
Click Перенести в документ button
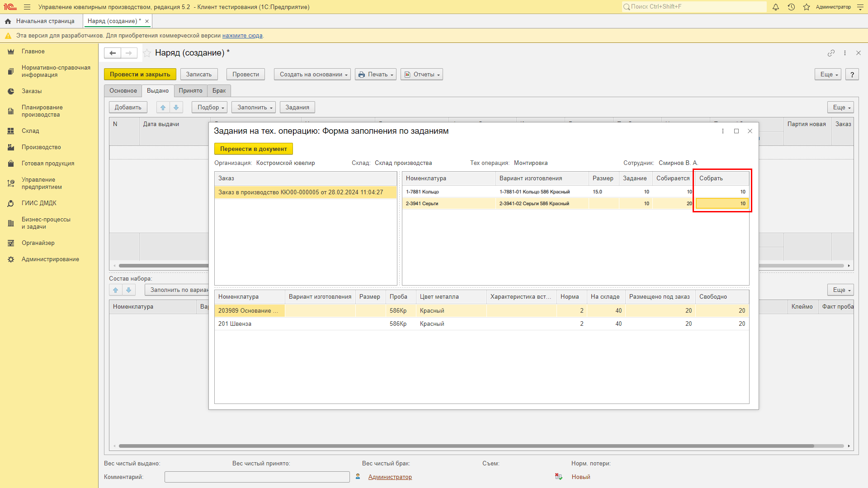coord(254,149)
